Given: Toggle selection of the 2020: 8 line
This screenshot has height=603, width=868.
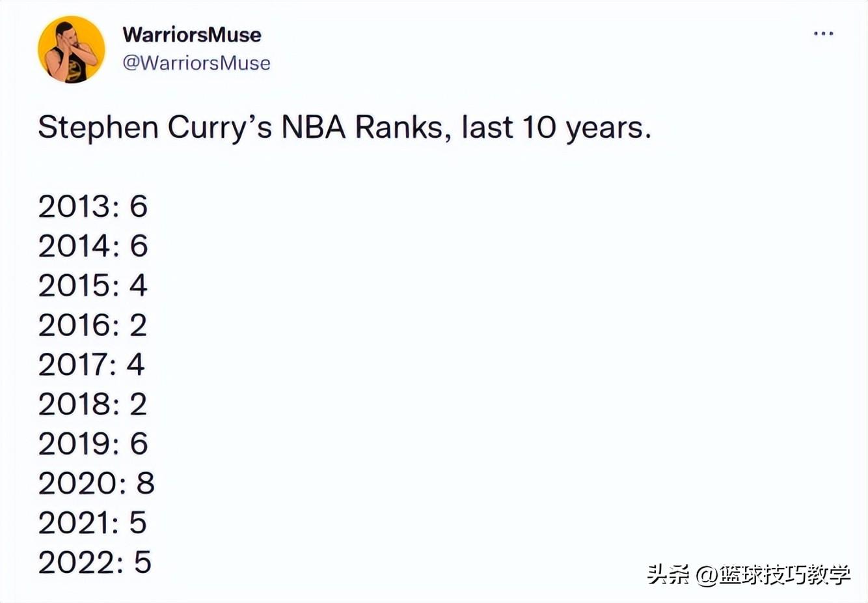Looking at the screenshot, I should point(96,483).
